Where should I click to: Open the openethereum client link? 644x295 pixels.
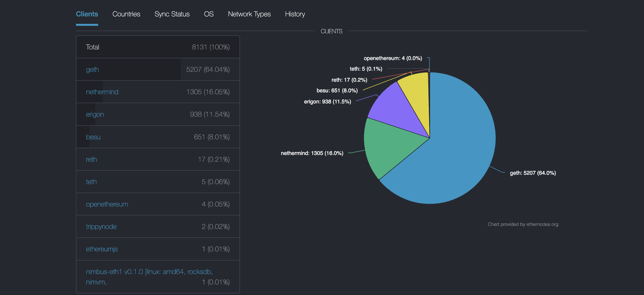pos(107,204)
